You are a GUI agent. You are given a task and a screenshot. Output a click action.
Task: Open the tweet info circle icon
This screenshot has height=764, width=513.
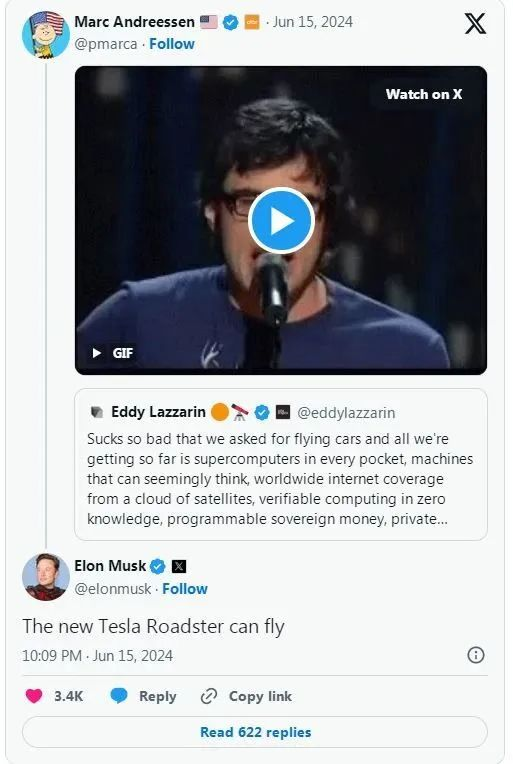pos(475,655)
